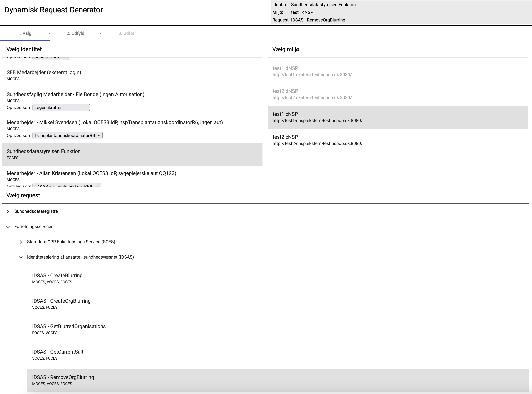Open the QQ123 sygeplejerske dropdown
Viewport: 532px width, 394px height.
pos(67,186)
